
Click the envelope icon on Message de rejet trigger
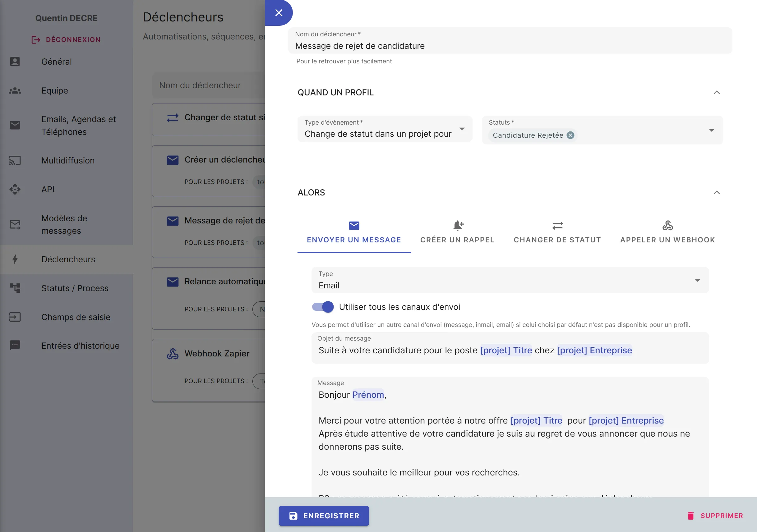tap(172, 221)
